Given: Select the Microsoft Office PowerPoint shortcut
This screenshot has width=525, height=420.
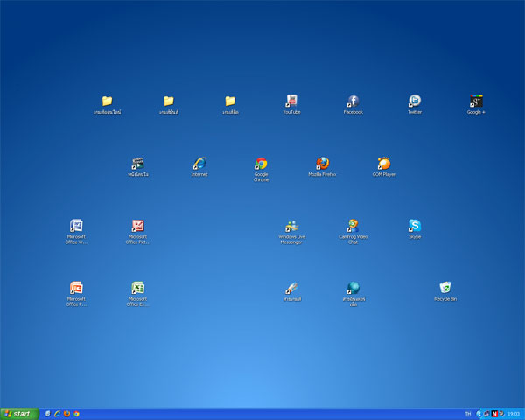Looking at the screenshot, I should click(x=76, y=288).
